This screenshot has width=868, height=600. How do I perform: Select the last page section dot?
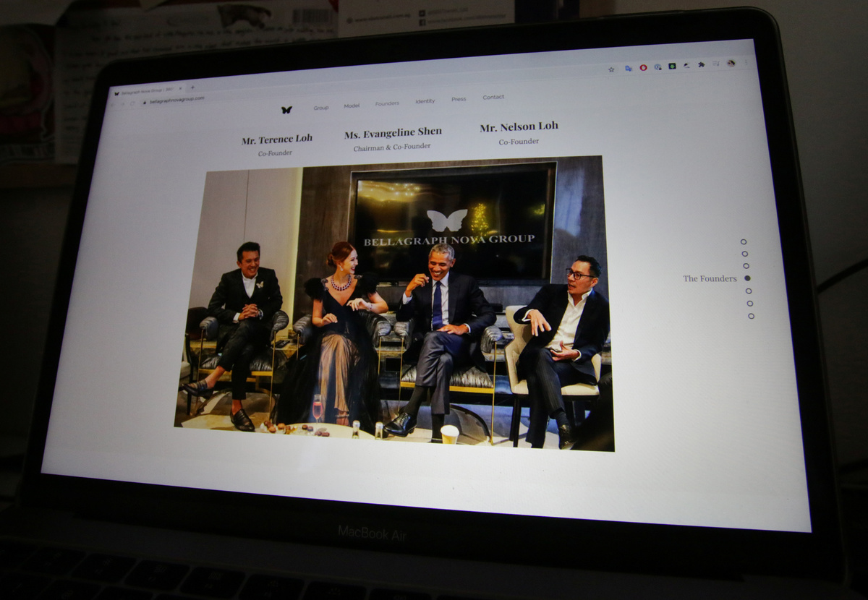[x=751, y=316]
